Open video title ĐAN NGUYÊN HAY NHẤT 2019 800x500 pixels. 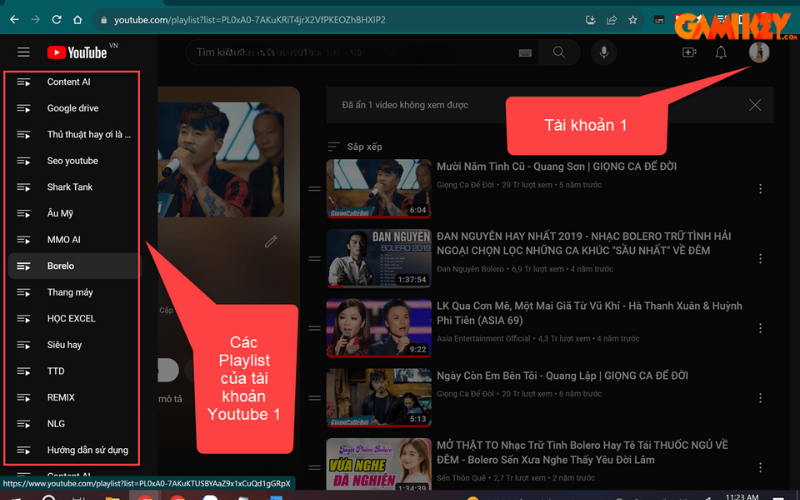[x=584, y=243]
